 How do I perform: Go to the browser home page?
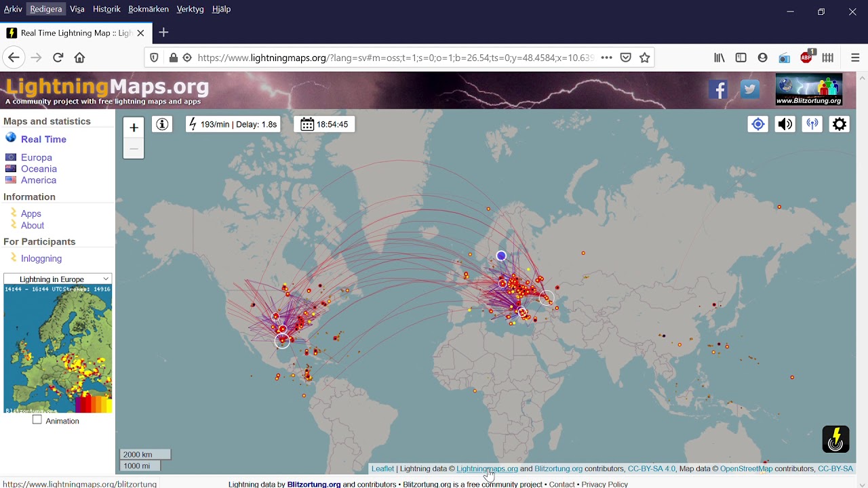(80, 58)
